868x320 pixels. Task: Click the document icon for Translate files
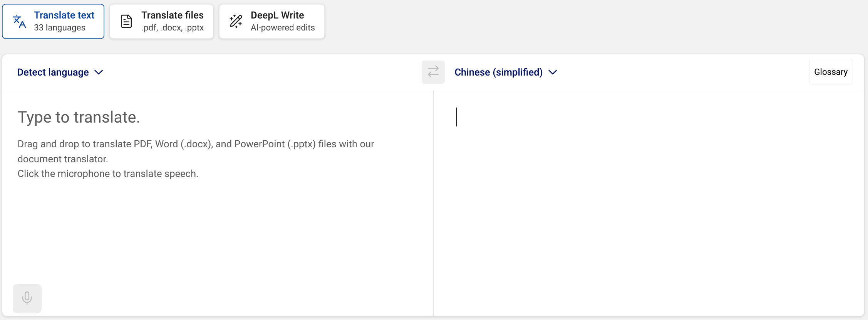click(126, 22)
